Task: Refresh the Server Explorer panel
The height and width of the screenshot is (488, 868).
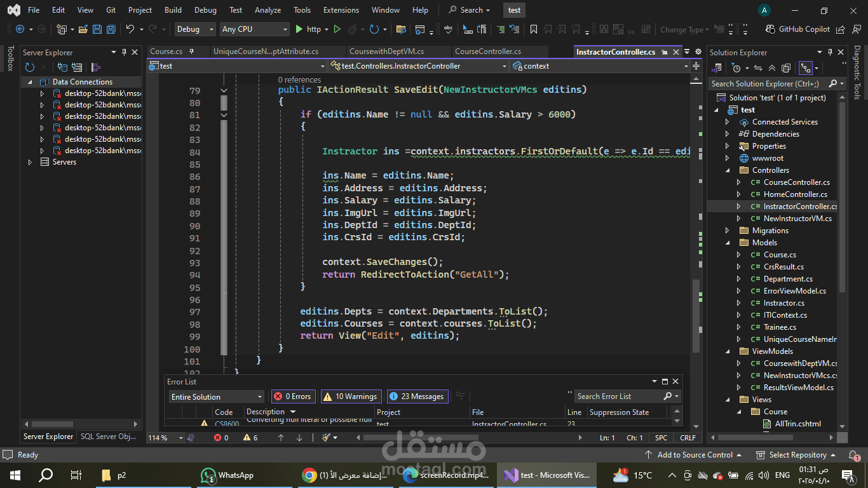Action: 29,67
